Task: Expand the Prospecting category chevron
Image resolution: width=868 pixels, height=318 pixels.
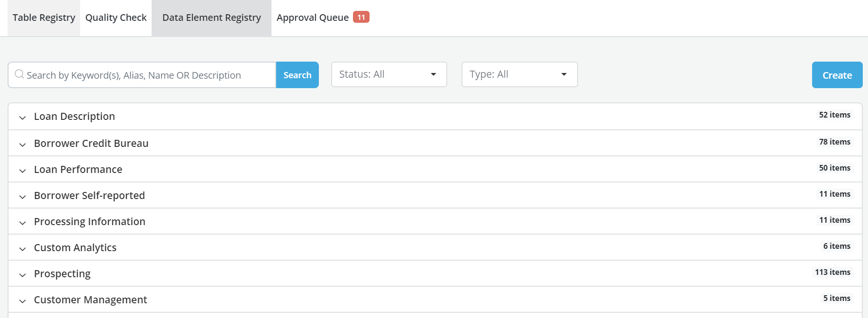Action: point(22,275)
